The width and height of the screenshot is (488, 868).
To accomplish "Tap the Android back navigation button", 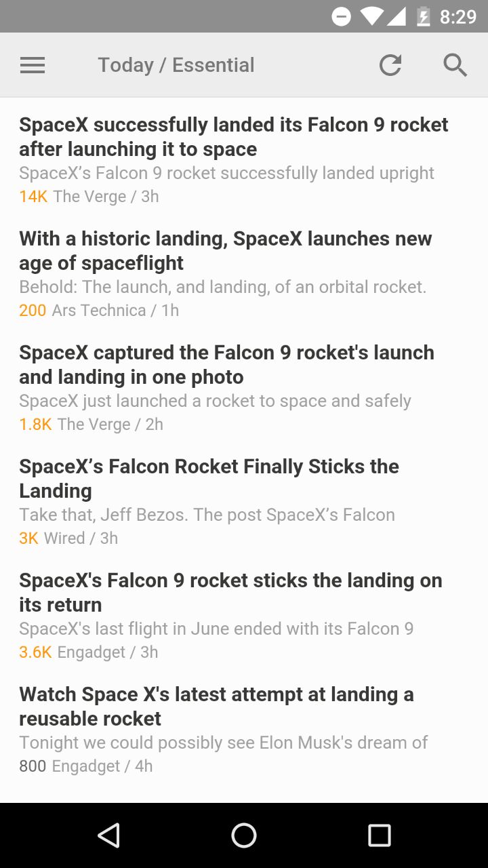I will pyautogui.click(x=108, y=835).
